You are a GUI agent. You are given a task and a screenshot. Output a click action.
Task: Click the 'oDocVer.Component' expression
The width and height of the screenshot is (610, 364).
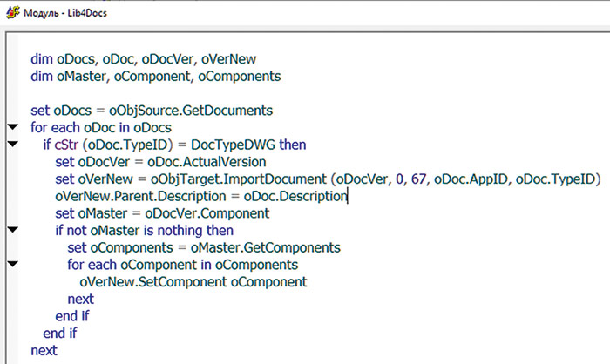(207, 213)
